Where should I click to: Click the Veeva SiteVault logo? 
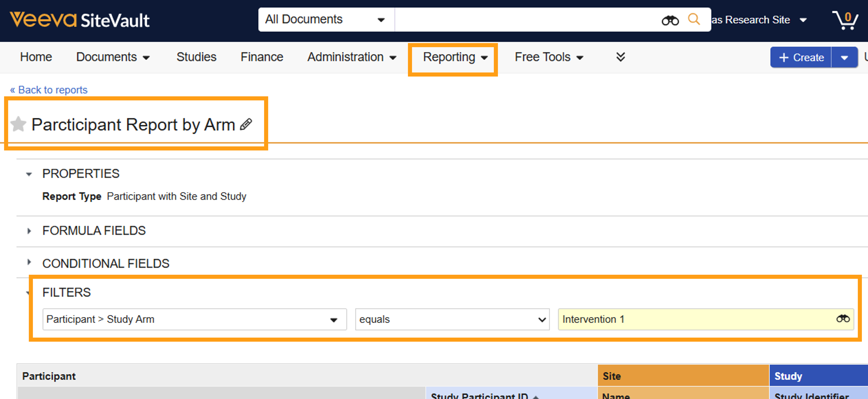pos(79,20)
